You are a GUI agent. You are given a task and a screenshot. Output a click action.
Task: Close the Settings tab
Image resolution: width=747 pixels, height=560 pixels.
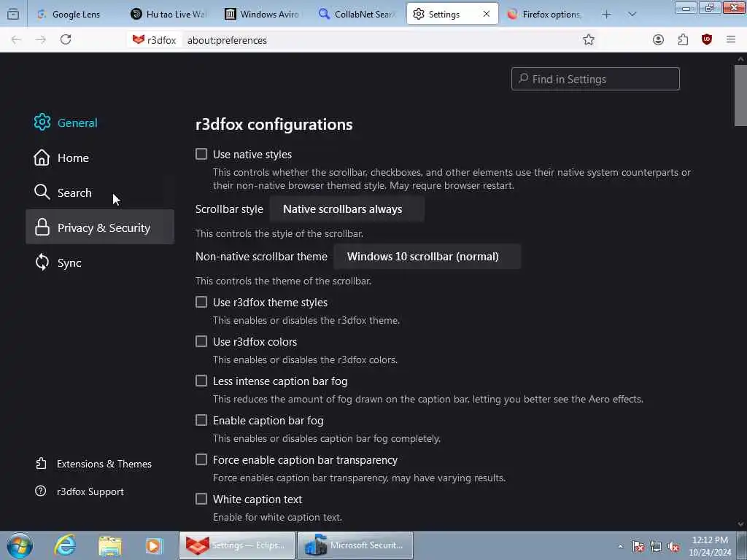point(487,14)
